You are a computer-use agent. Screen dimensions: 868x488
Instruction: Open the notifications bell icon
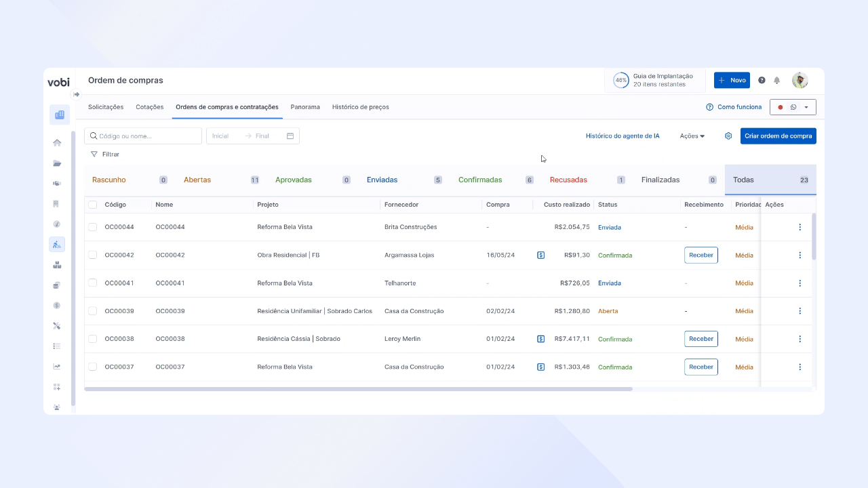pos(776,80)
